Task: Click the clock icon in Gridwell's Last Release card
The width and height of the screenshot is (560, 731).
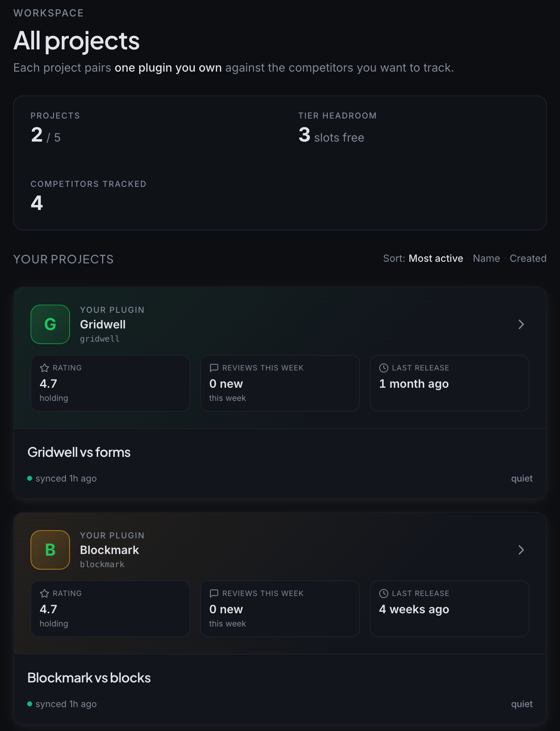Action: [x=384, y=368]
